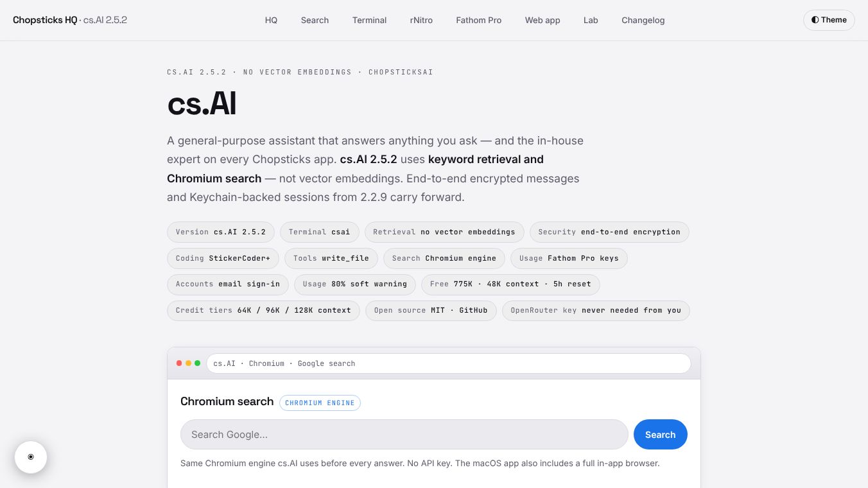Viewport: 868px width, 488px height.
Task: Open the Lab page
Action: 591,20
